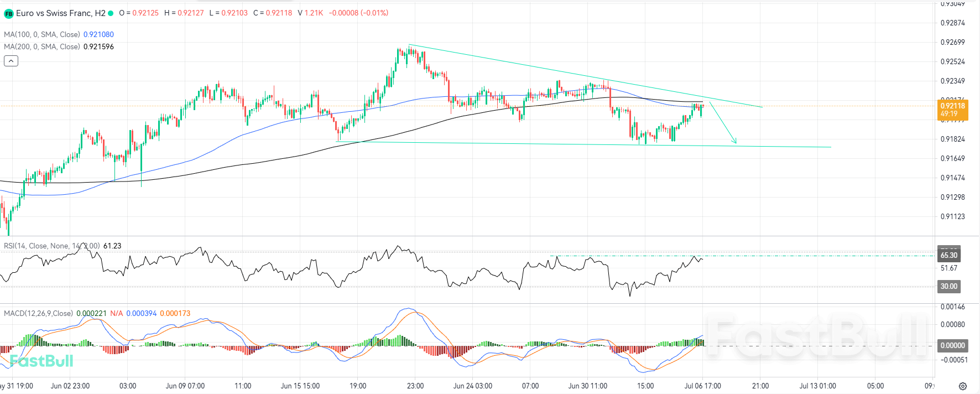The height and width of the screenshot is (394, 980).
Task: Click the MACD signal value 0.000173
Action: (175, 313)
